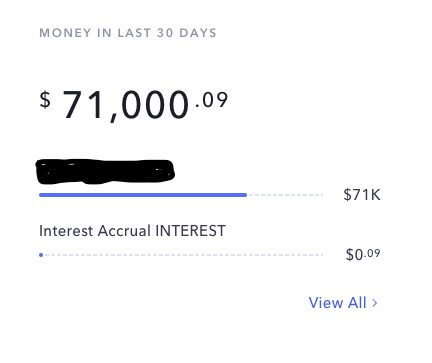Click the right end of the blue bar
This screenshot has width=432, height=363.
[245, 195]
